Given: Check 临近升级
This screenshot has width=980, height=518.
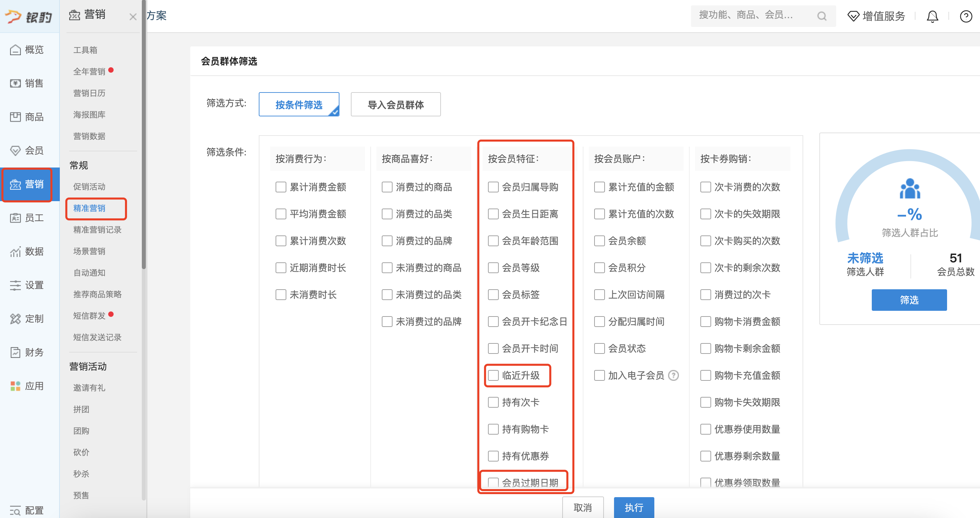Looking at the screenshot, I should tap(493, 375).
